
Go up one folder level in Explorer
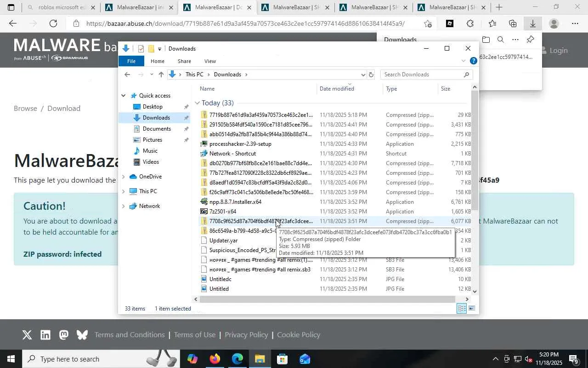click(x=161, y=75)
